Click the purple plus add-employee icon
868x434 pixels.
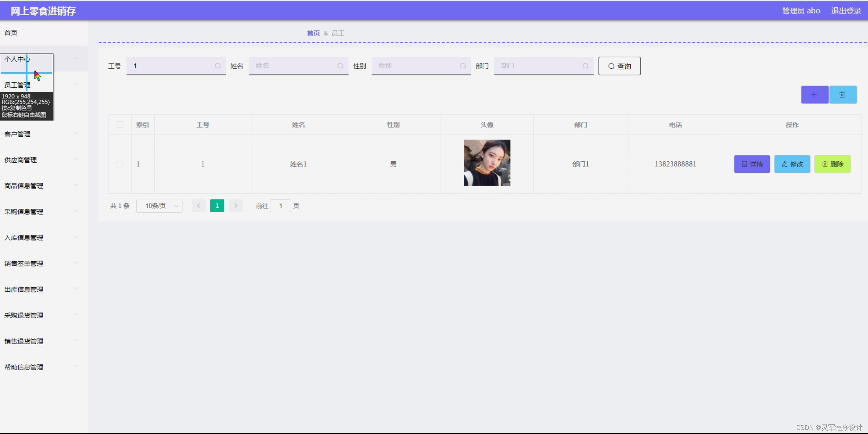pos(814,95)
